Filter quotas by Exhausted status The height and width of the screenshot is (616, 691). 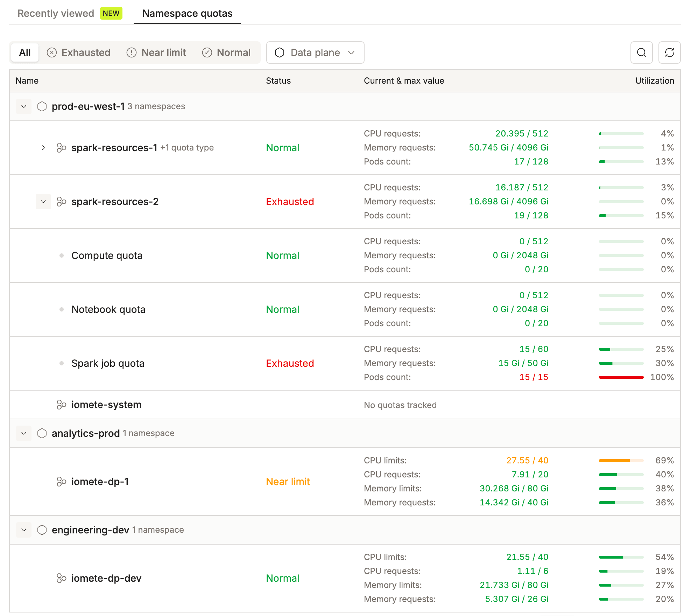(79, 52)
